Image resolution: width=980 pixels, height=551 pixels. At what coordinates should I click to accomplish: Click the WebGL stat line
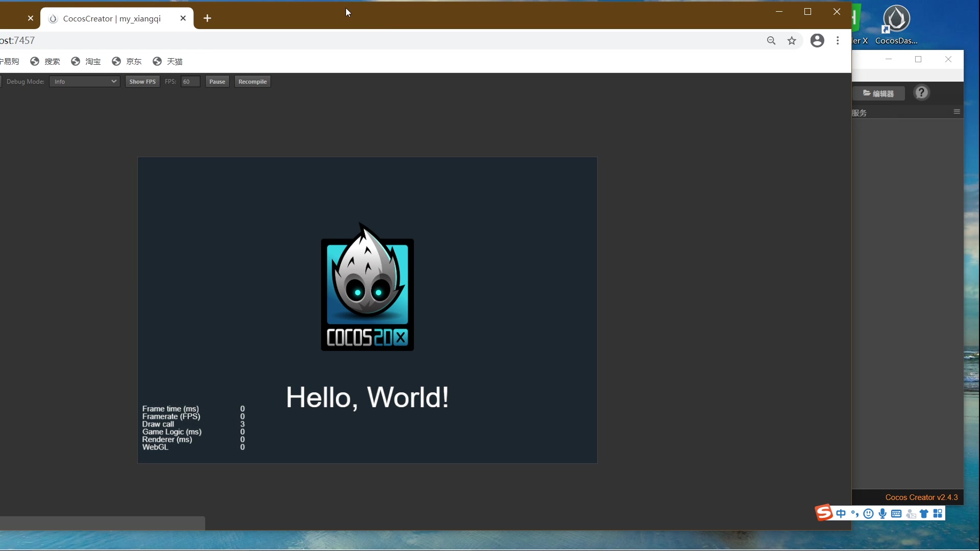[193, 447]
